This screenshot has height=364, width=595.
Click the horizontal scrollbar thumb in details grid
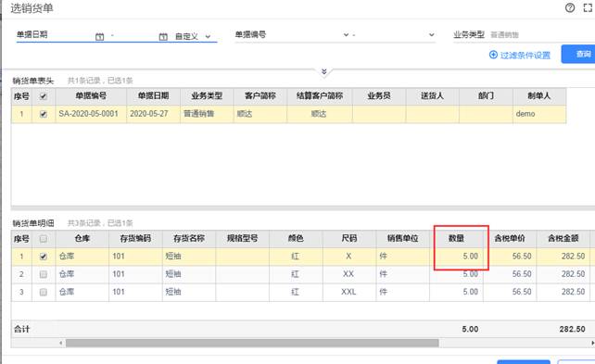coord(252,343)
